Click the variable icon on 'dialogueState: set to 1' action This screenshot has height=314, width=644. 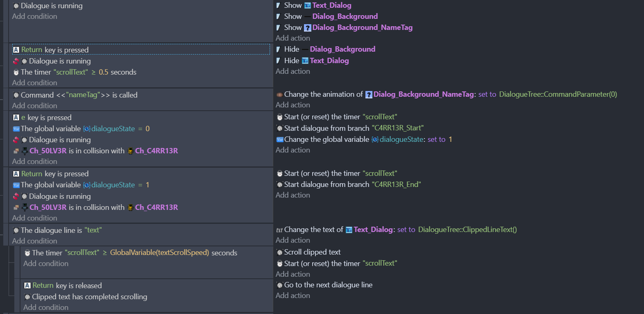coord(280,140)
